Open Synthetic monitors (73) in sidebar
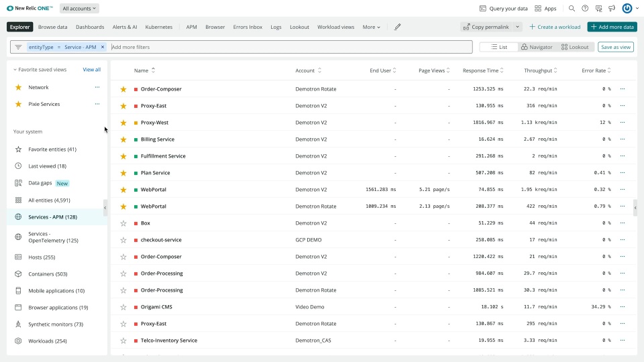The image size is (644, 362). coord(57,324)
